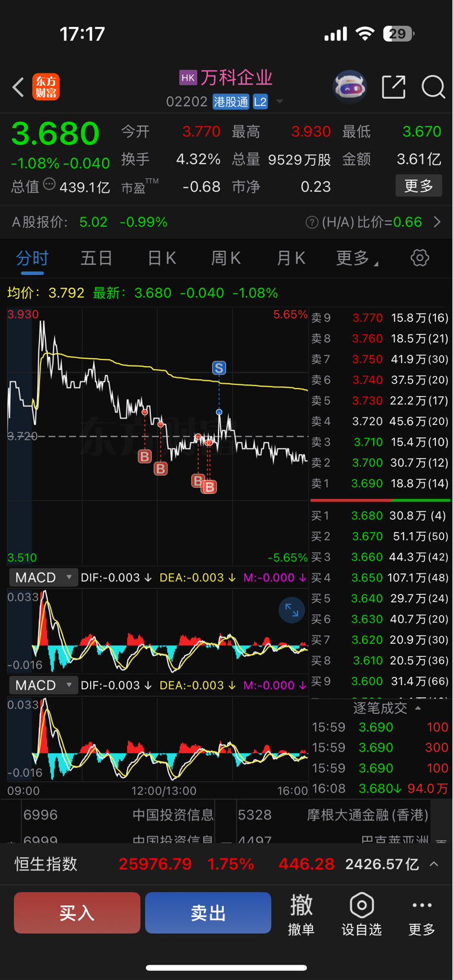Select 卖5 order row at 3.730
The image size is (453, 980).
[x=380, y=400]
